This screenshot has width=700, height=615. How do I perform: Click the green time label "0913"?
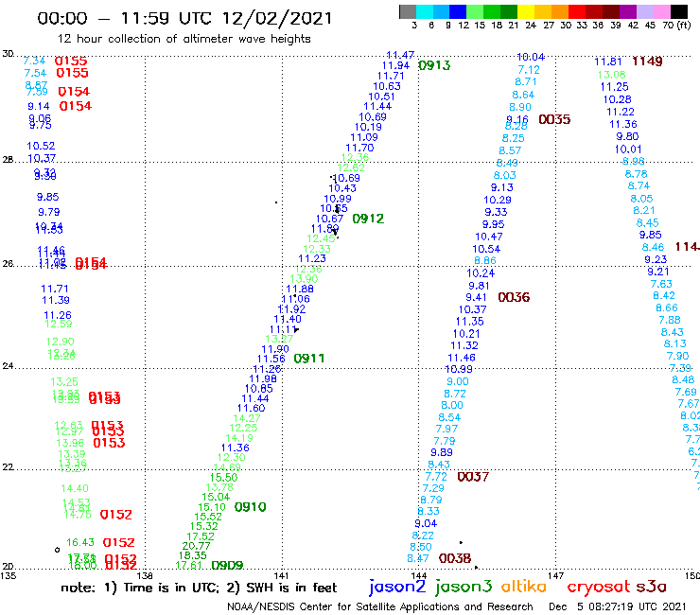434,65
